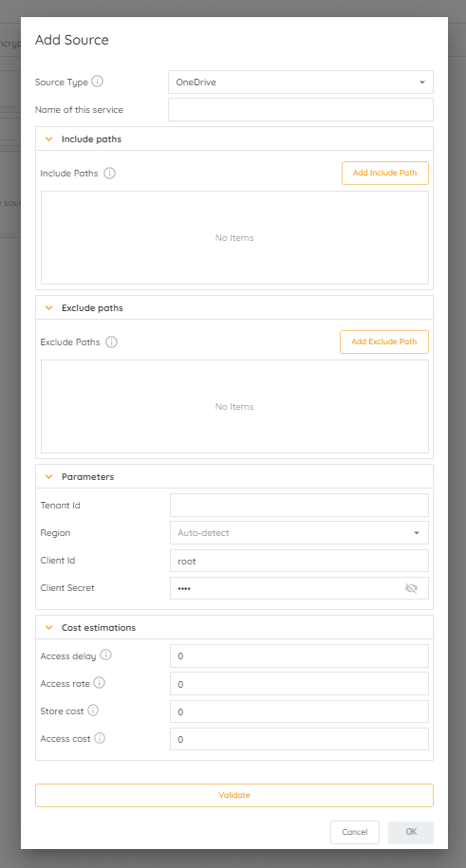Open the Source Type OneDrive dropdown
The width and height of the screenshot is (466, 868).
coord(300,82)
